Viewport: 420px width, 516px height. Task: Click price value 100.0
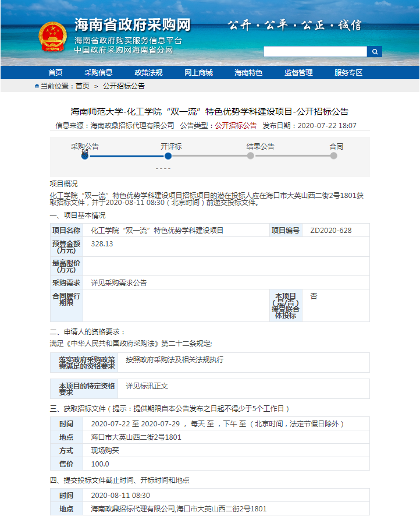100,464
